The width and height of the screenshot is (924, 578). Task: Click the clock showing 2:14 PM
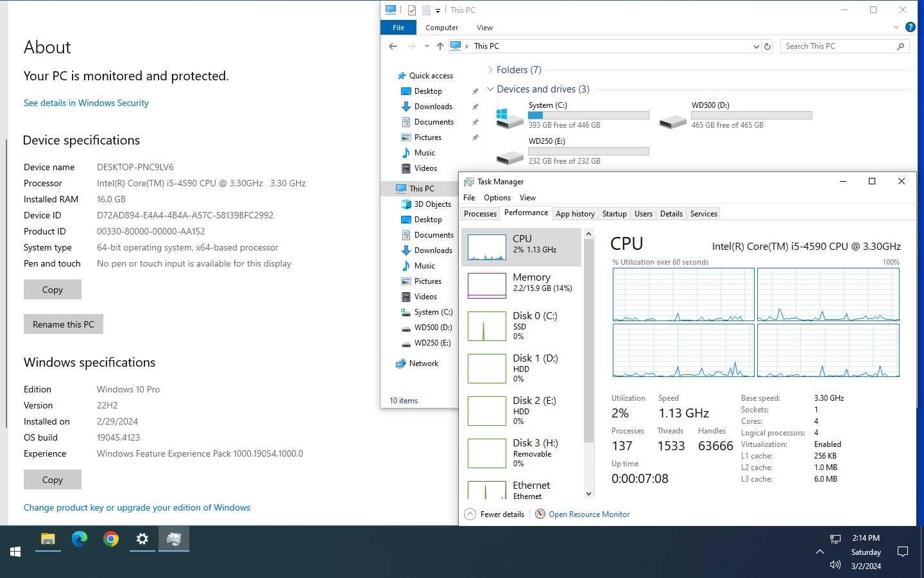(866, 538)
